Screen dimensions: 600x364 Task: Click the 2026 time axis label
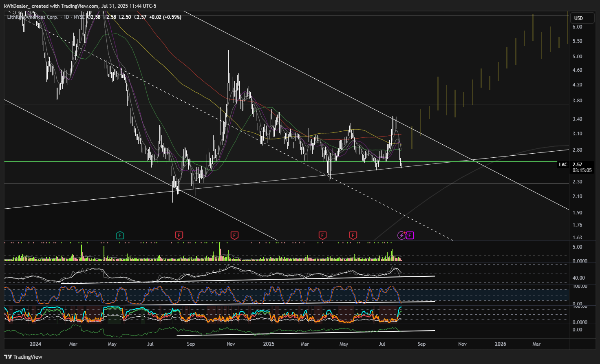pos(500,344)
